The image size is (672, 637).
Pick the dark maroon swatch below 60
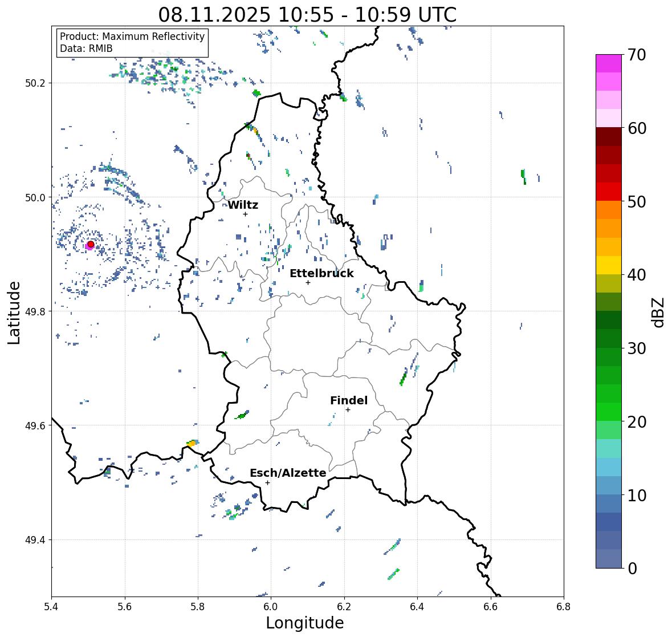click(x=609, y=137)
